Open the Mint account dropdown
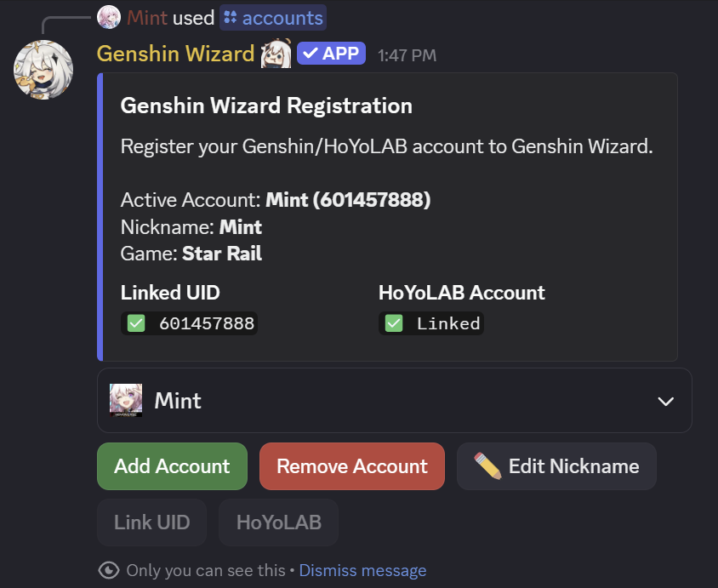 (x=395, y=400)
